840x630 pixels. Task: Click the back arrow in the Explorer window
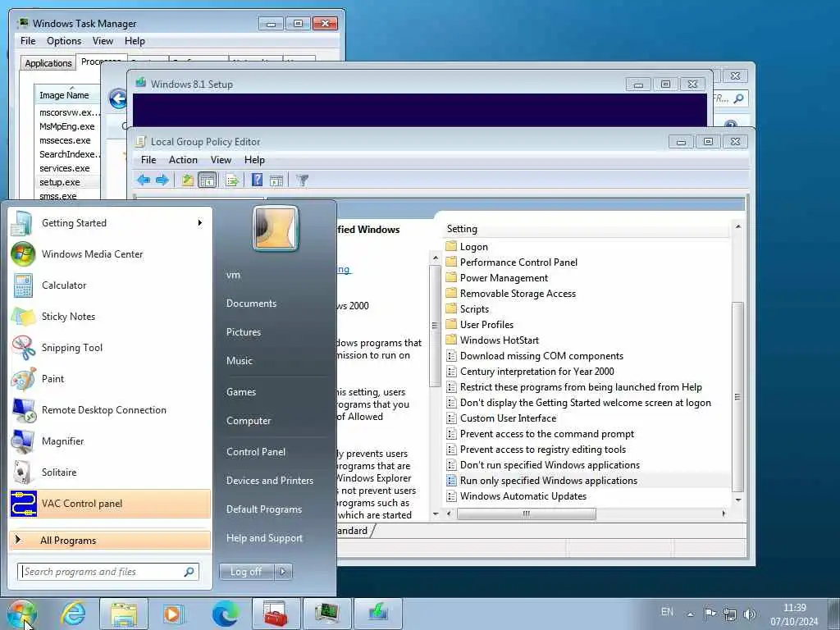[117, 98]
